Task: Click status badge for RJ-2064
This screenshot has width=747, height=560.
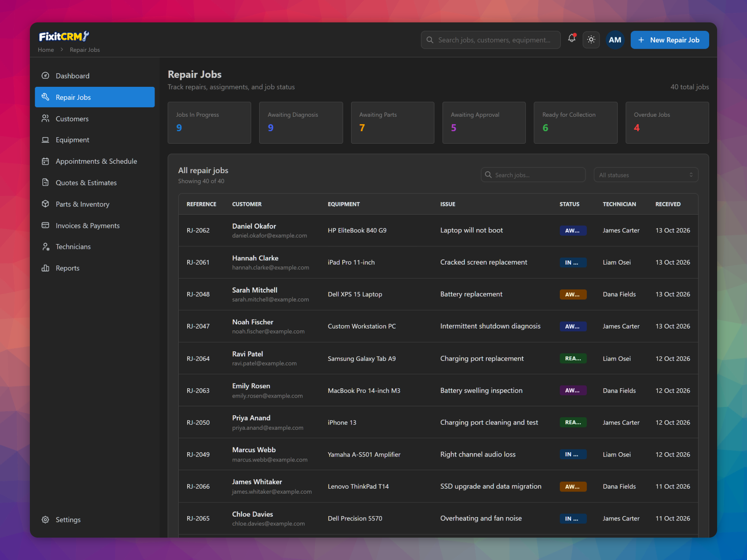Action: pyautogui.click(x=573, y=358)
